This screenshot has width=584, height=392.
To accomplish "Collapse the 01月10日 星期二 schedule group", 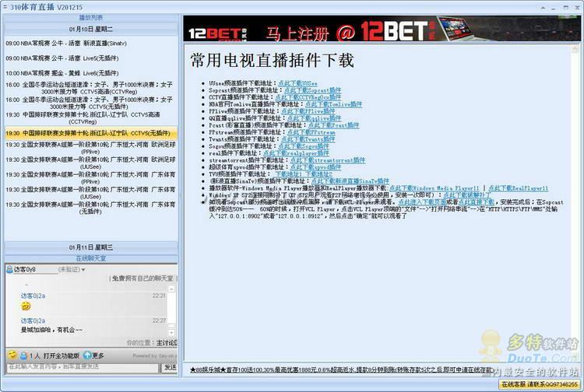I will [91, 29].
